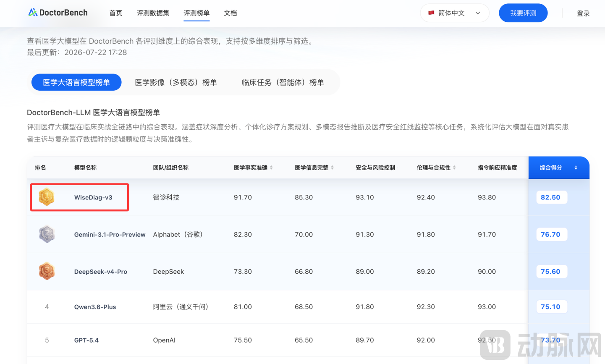
Task: Click the 安全与风险控制 column header
Action: point(375,168)
